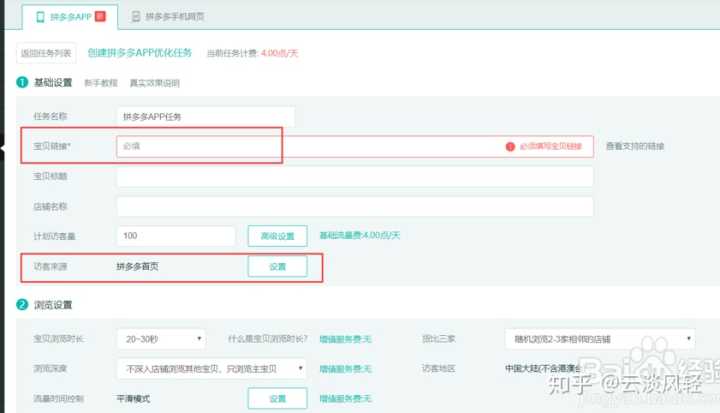
Task: Click the red error icon in 宝贝链接 field
Action: 510,146
